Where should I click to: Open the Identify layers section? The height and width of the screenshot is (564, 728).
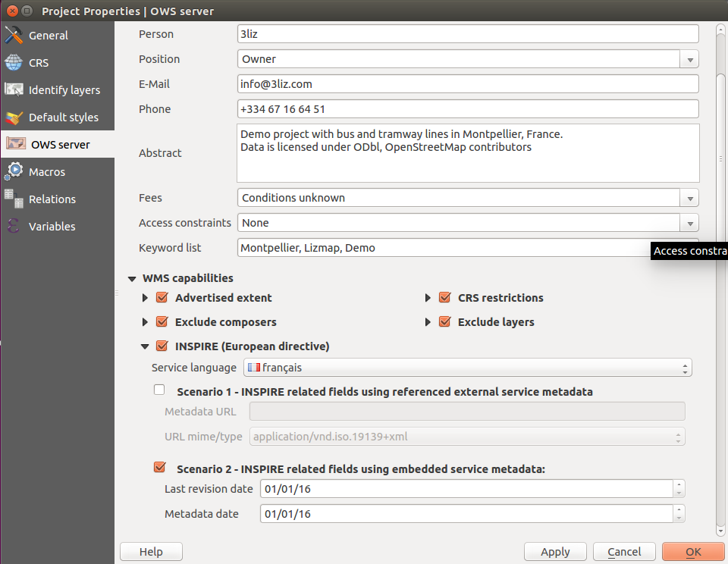(58, 90)
